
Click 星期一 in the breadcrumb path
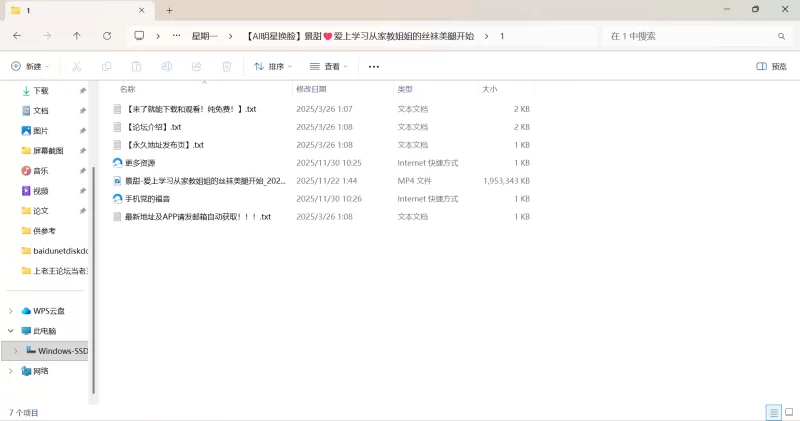pos(204,36)
